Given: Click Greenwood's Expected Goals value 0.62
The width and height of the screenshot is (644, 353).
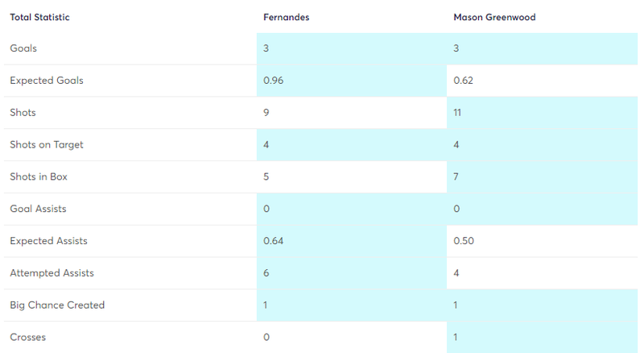Looking at the screenshot, I should click(463, 81).
